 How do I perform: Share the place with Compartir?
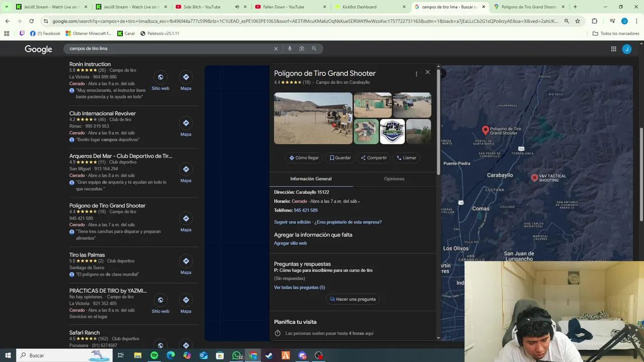(373, 158)
